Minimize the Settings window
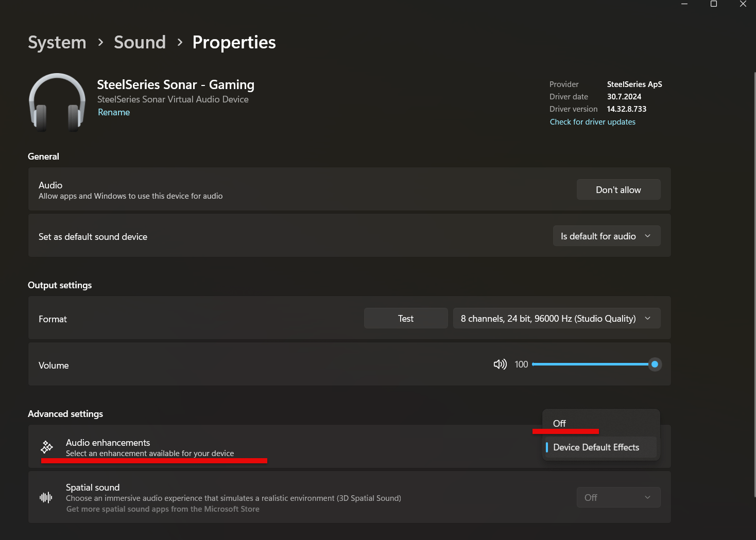 [x=684, y=4]
